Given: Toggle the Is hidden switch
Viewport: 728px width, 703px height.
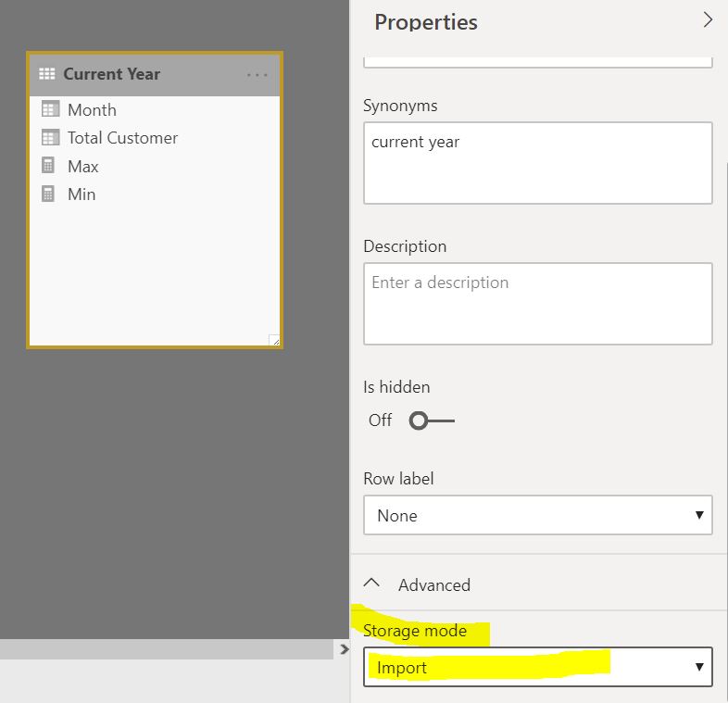Looking at the screenshot, I should [432, 421].
